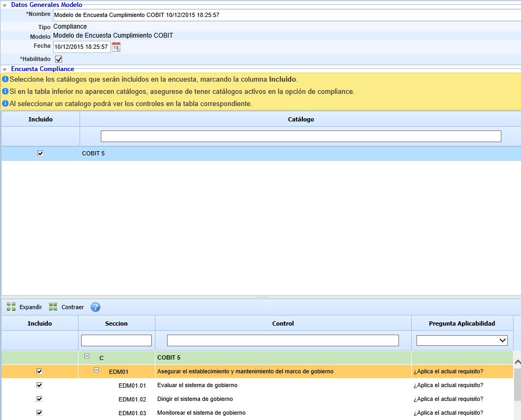Viewport: 521px width, 420px height.
Task: Click the Control column header
Action: 283,323
